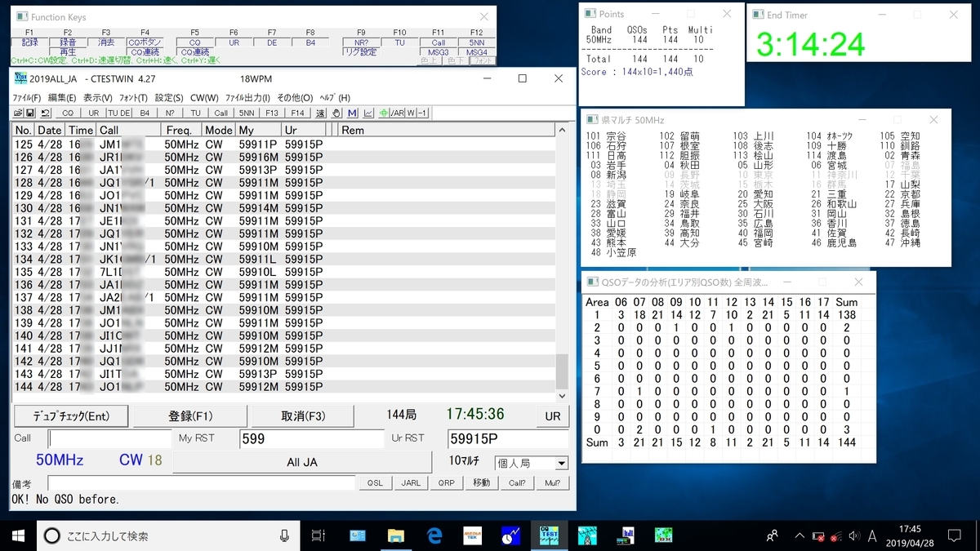980x551 pixels.
Task: Click the Call? button
Action: tap(517, 482)
